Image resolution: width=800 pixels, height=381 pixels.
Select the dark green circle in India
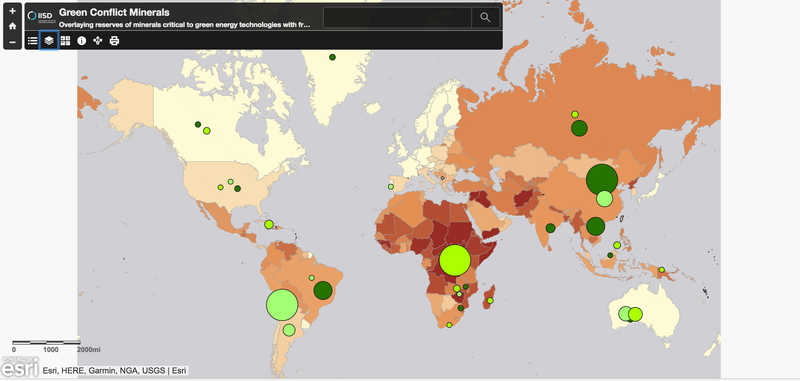click(550, 228)
